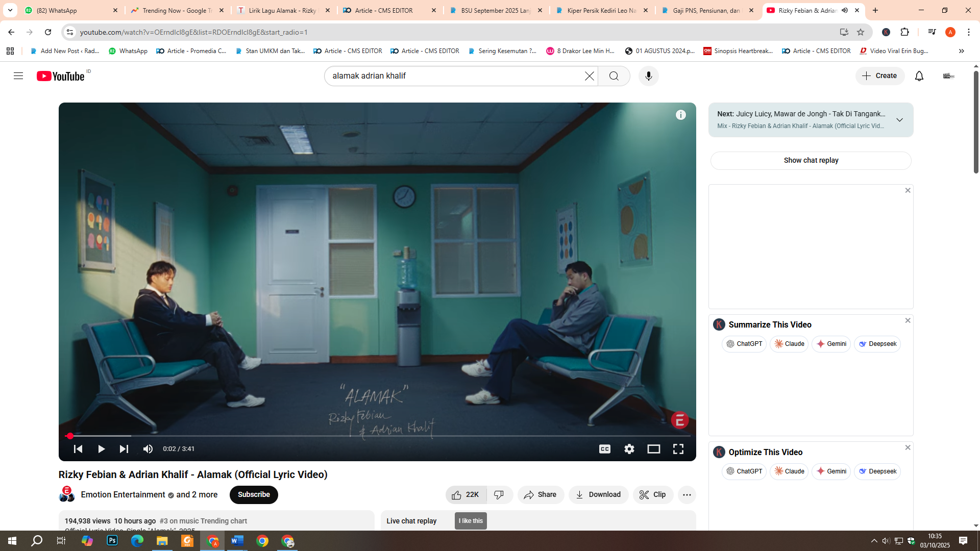The height and width of the screenshot is (551, 980).
Task: Open Word from the taskbar
Action: click(237, 541)
